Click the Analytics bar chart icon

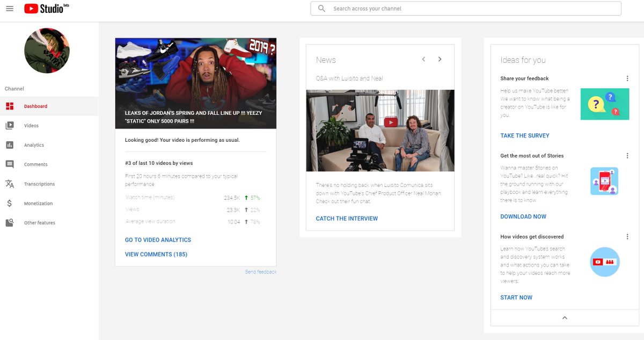10,145
